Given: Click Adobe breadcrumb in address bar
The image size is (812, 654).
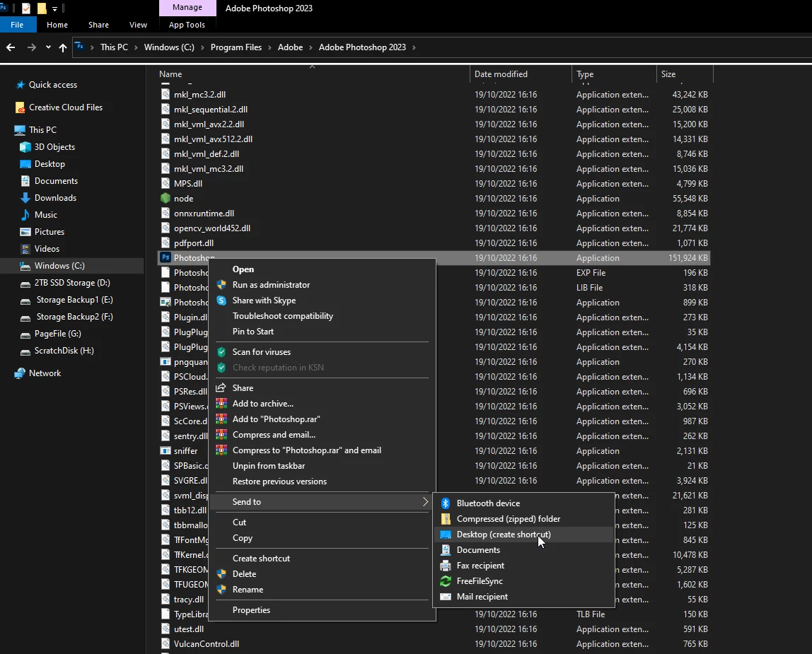Looking at the screenshot, I should [x=290, y=47].
